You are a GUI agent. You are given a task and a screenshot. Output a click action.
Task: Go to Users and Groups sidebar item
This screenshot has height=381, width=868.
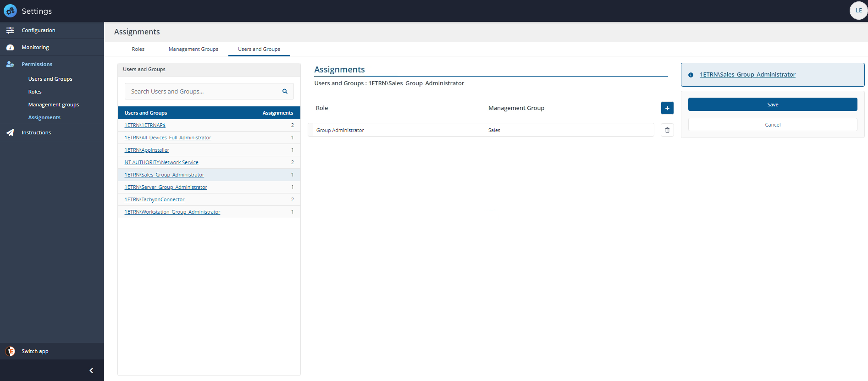click(50, 79)
